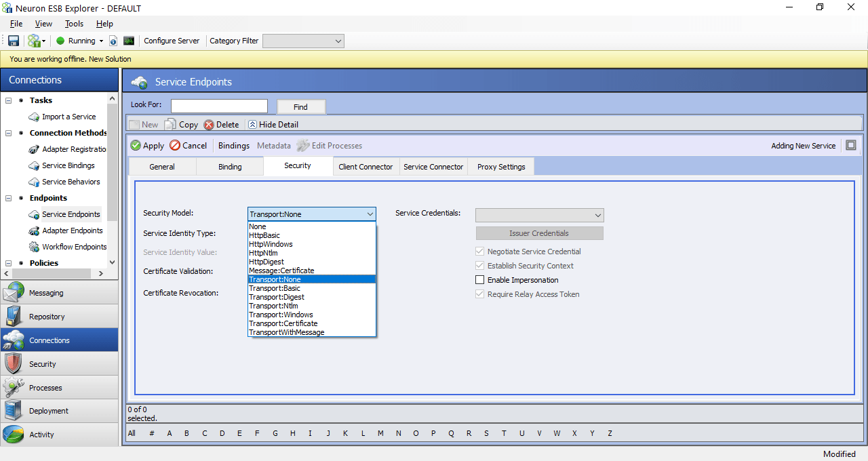Click the red Delete icon

pyautogui.click(x=209, y=125)
